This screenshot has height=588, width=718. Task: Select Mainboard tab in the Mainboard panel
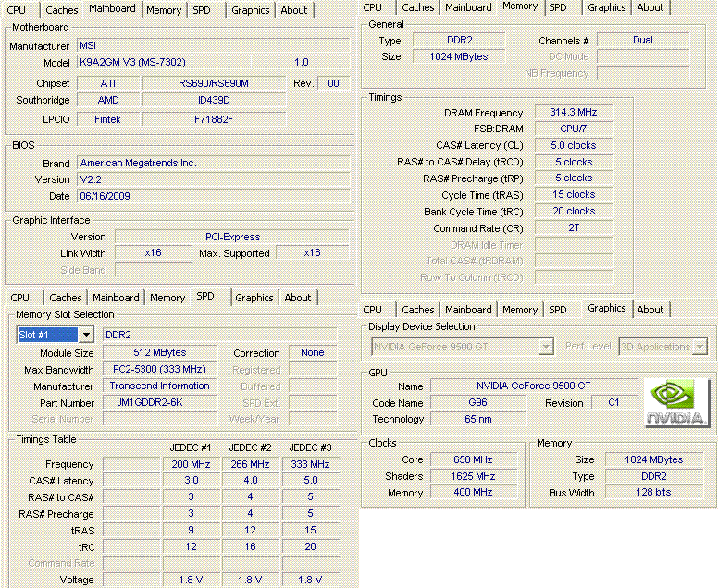[112, 8]
